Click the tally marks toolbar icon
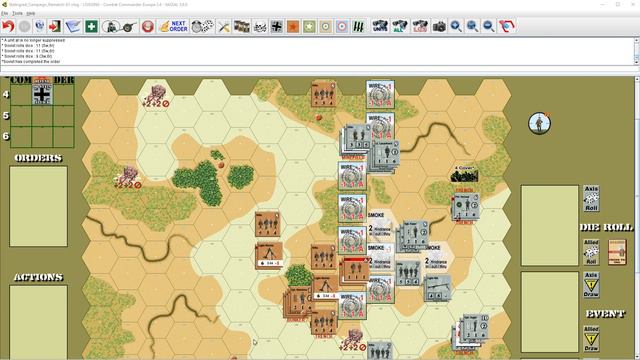The image size is (640, 360). pyautogui.click(x=358, y=27)
